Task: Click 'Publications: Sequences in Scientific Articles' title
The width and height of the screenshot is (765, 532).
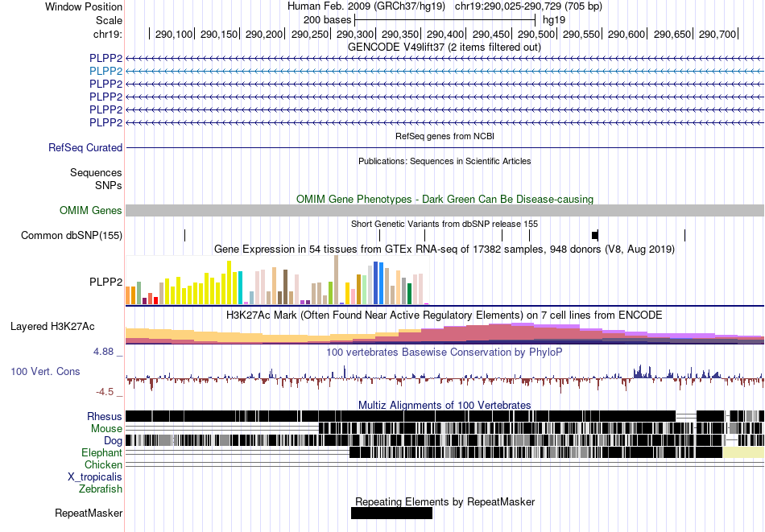Action: point(445,161)
